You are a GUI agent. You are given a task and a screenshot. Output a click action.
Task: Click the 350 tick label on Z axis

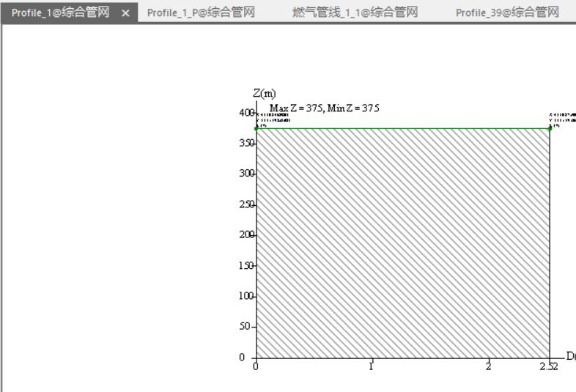click(246, 143)
